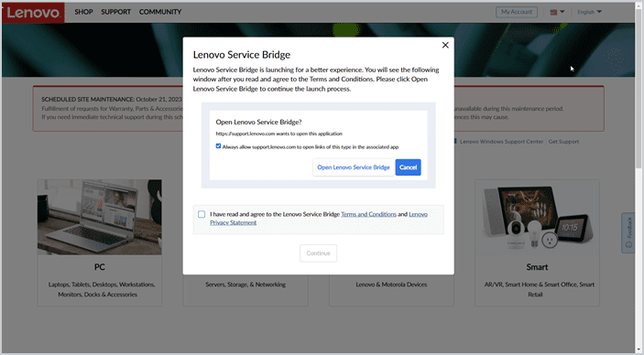Screen dimensions: 644x355
Task: Expand the country flag dropdown
Action: tap(557, 12)
